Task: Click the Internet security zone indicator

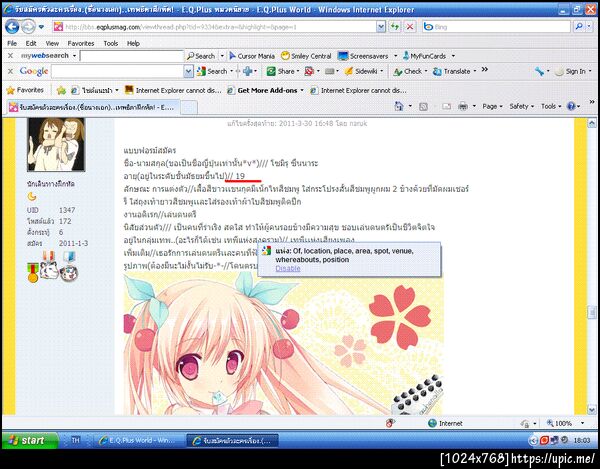Action: 445,423
